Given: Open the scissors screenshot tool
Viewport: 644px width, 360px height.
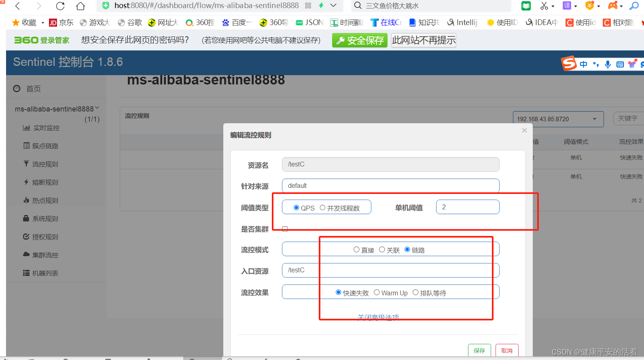Looking at the screenshot, I should [x=544, y=6].
